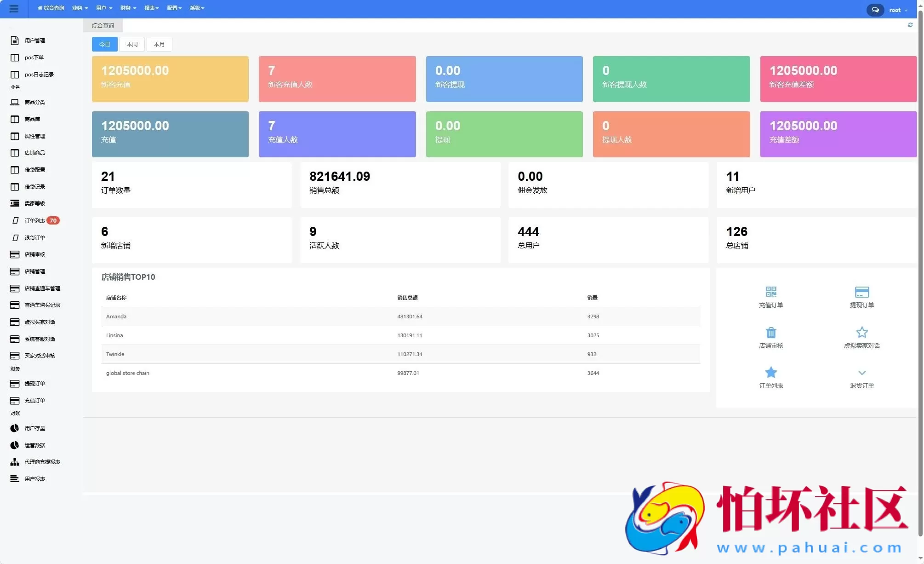Screen dimensions: 924x564
Task: Switch view to 本月 statistics
Action: point(159,44)
